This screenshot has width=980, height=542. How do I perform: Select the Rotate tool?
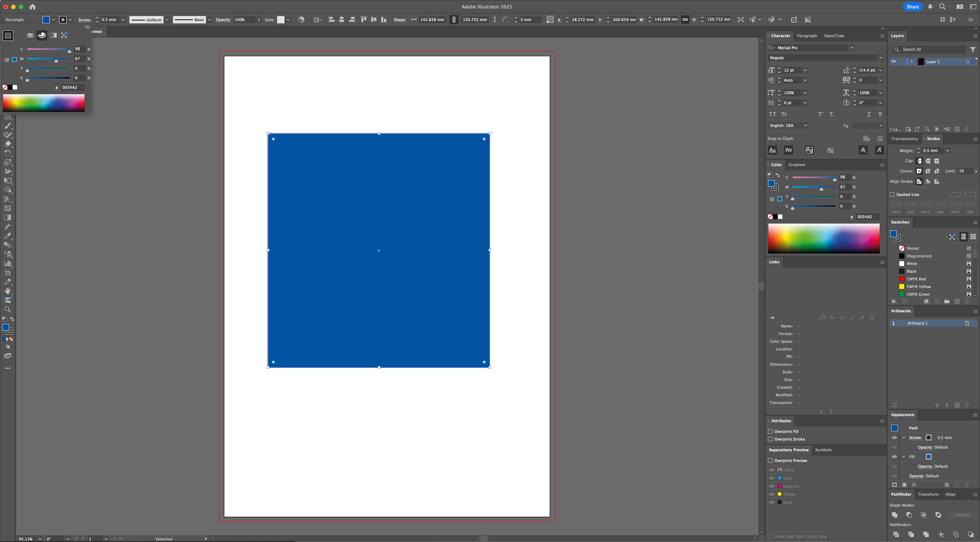pyautogui.click(x=8, y=153)
